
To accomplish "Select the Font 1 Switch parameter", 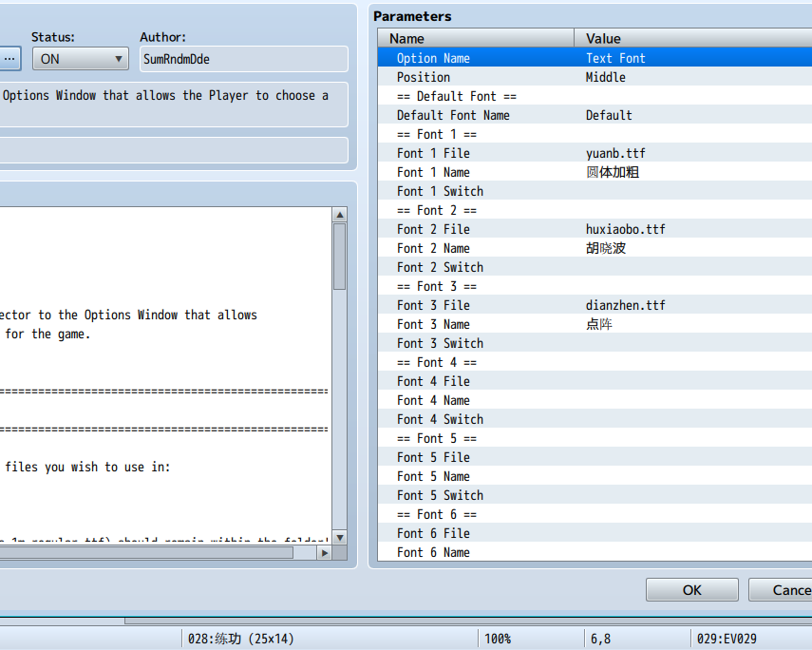I will pos(595,191).
